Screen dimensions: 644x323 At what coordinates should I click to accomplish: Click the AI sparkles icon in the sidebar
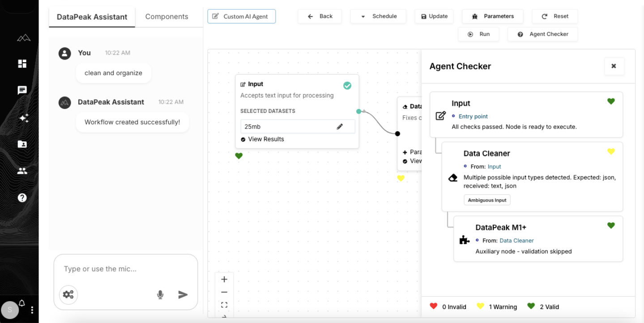coord(24,118)
